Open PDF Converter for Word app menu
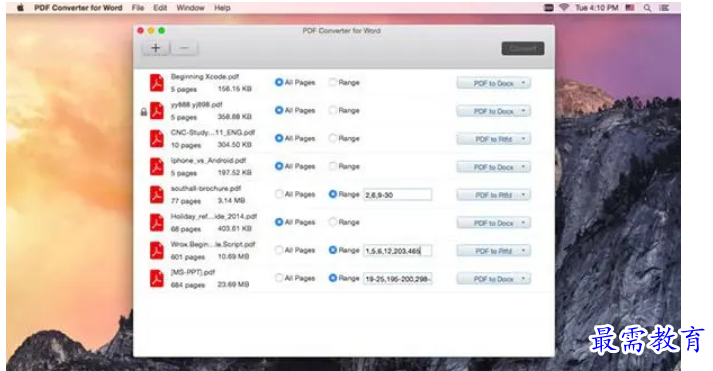Screen dimensions: 713x371 click(x=78, y=8)
